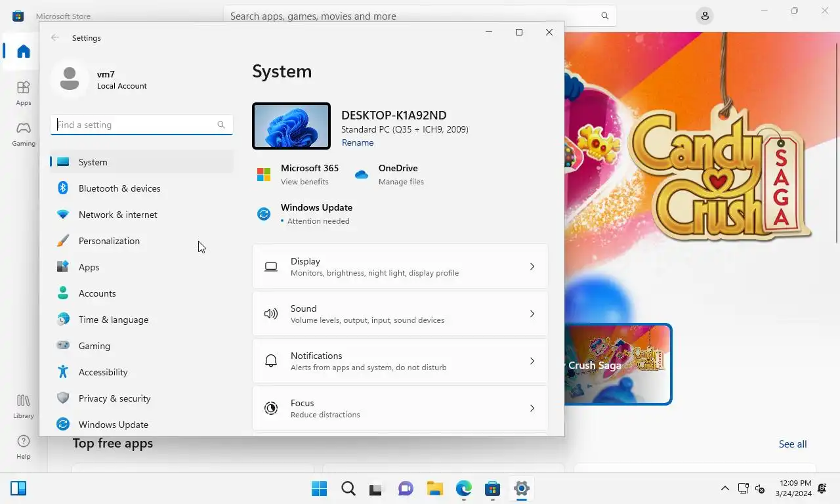Screen dimensions: 840x504
Task: Click the Settings back arrow
Action: tap(55, 38)
